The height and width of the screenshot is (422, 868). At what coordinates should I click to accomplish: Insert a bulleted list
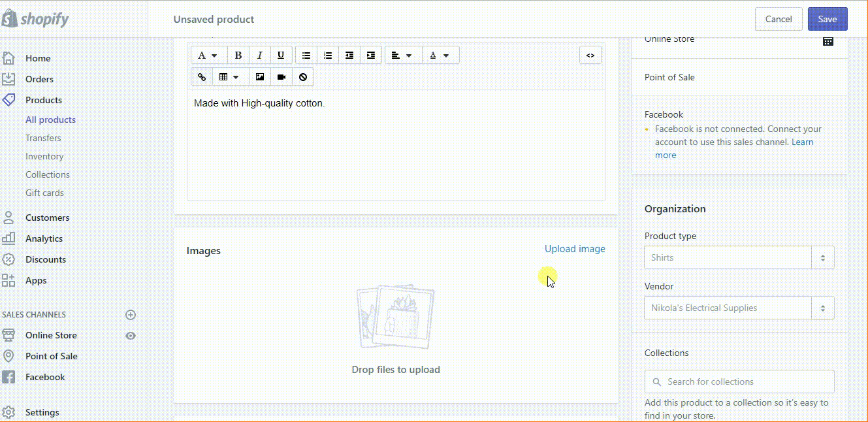pos(306,56)
